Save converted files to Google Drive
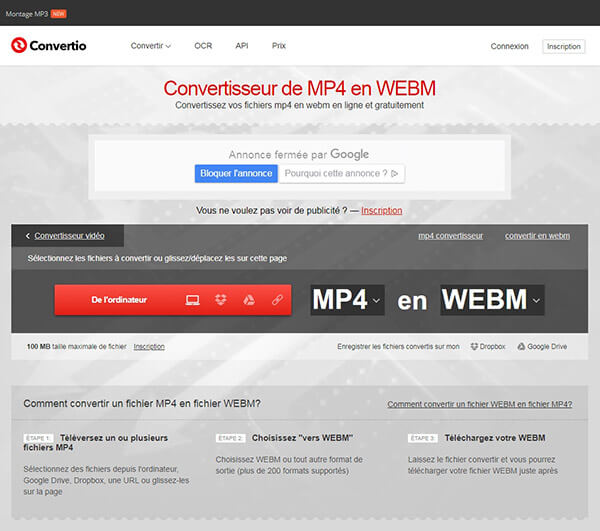 point(542,347)
